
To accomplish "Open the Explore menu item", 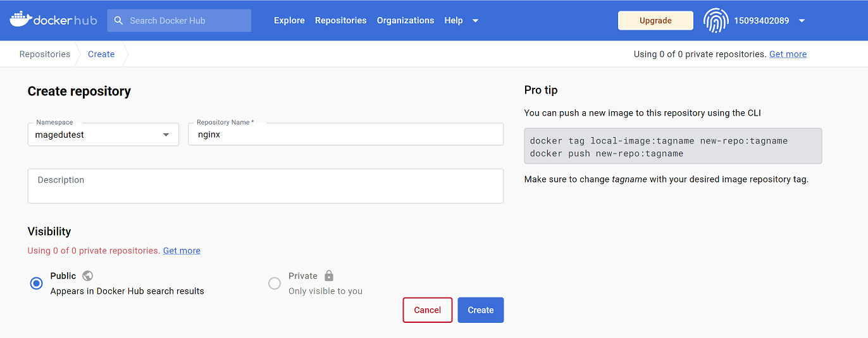I will (x=289, y=20).
